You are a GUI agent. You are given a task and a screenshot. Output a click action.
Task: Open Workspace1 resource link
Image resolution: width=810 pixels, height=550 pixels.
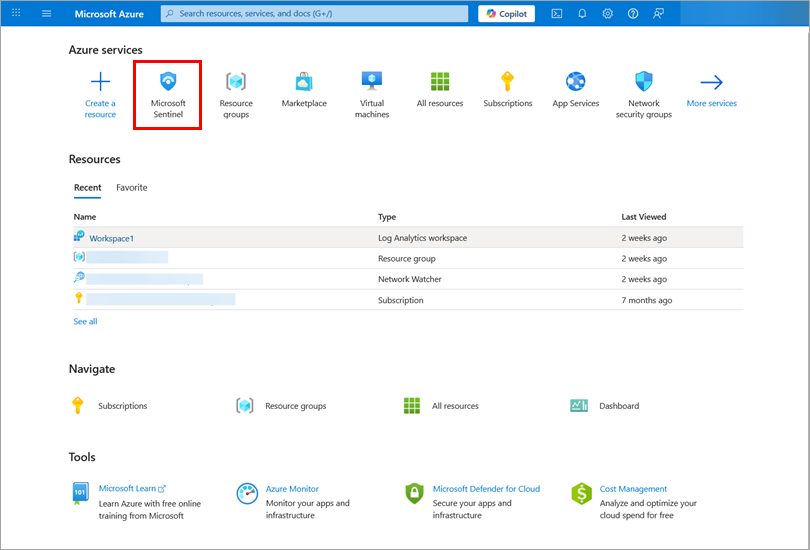(111, 238)
